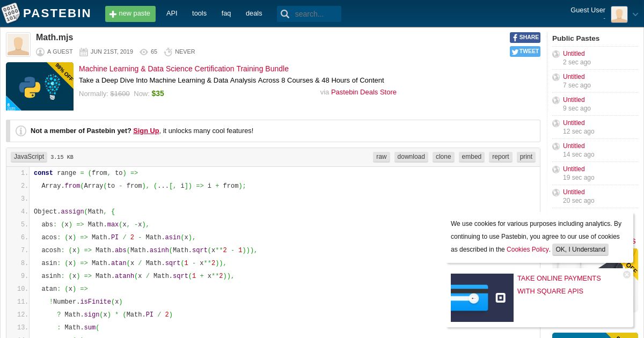Click the 3.15 KB file size text
644x338 pixels.
[62, 157]
